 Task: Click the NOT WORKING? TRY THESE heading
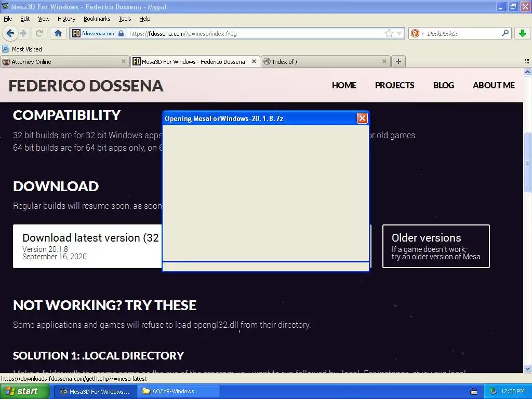click(104, 305)
